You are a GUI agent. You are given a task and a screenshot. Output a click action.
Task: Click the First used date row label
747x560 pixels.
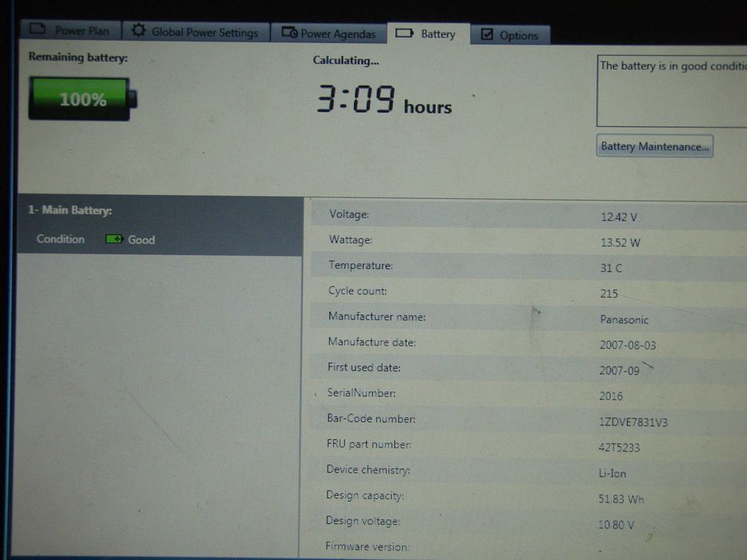364,367
